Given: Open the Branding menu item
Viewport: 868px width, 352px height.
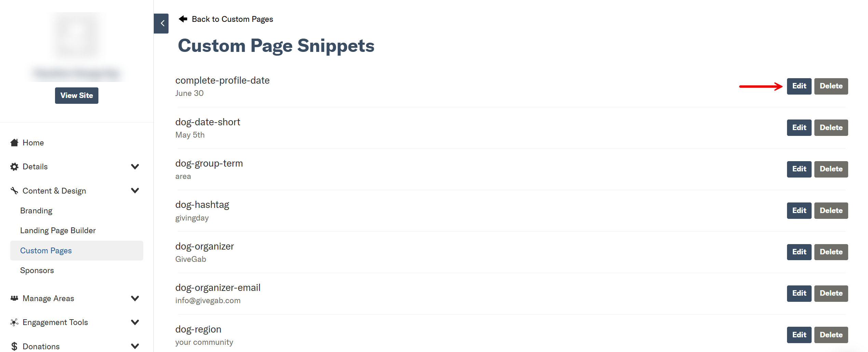Looking at the screenshot, I should coord(36,211).
